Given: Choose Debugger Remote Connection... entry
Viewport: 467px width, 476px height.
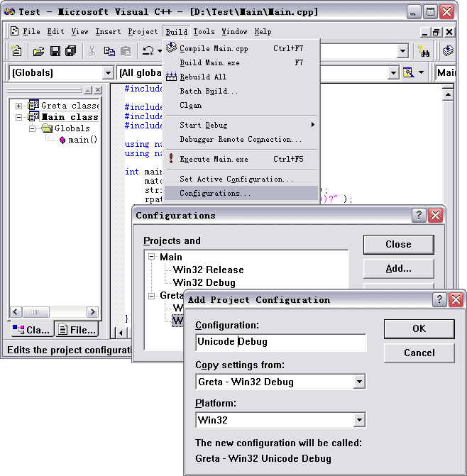Looking at the screenshot, I should [x=242, y=139].
